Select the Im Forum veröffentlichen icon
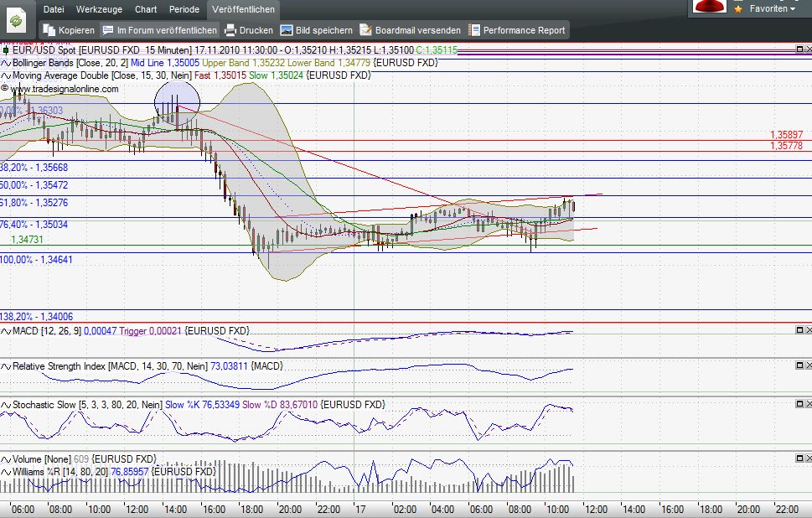This screenshot has height=518, width=812. [x=108, y=29]
